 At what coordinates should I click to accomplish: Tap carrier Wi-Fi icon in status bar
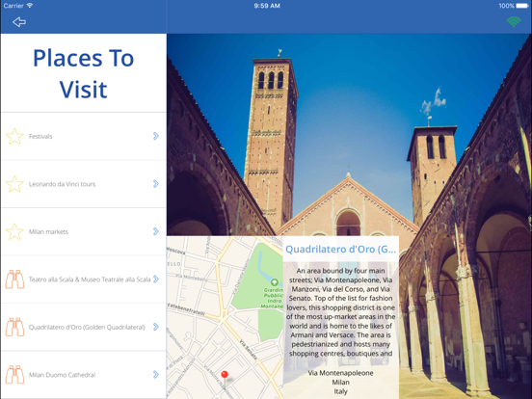click(x=30, y=6)
